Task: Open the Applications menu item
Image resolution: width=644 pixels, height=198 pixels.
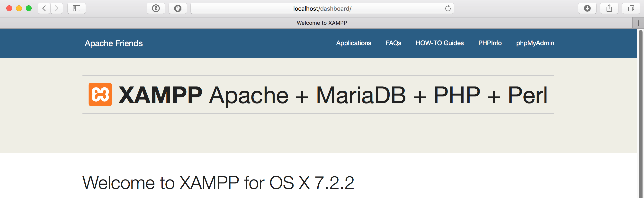Action: point(354,43)
